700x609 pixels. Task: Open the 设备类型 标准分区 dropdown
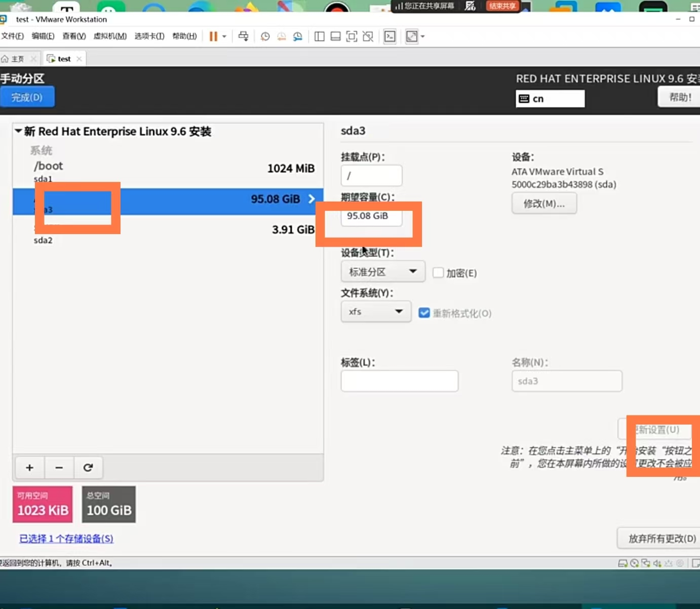pos(383,272)
